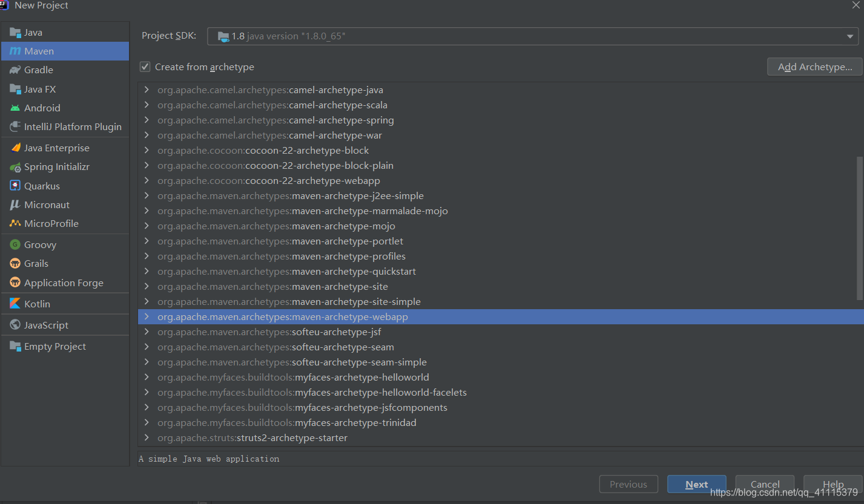Viewport: 864px width, 504px height.
Task: Select maven-archetype-profiles archetype
Action: tap(501, 256)
